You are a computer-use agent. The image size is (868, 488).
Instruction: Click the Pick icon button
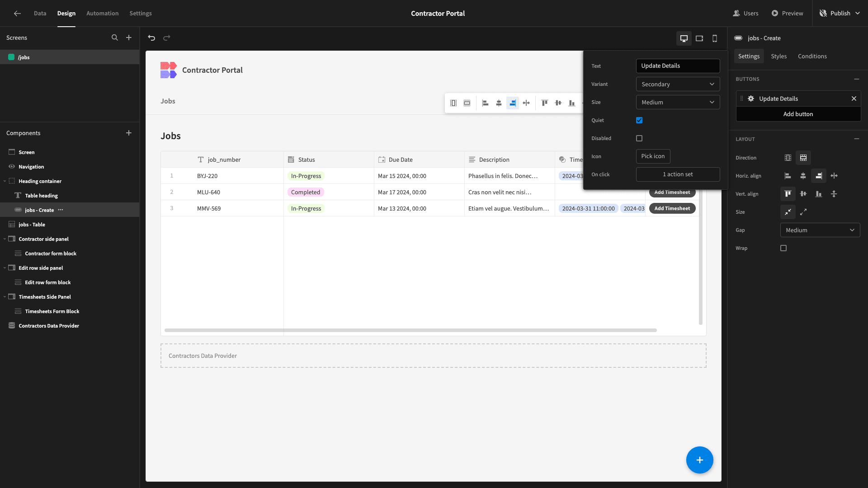click(x=653, y=156)
